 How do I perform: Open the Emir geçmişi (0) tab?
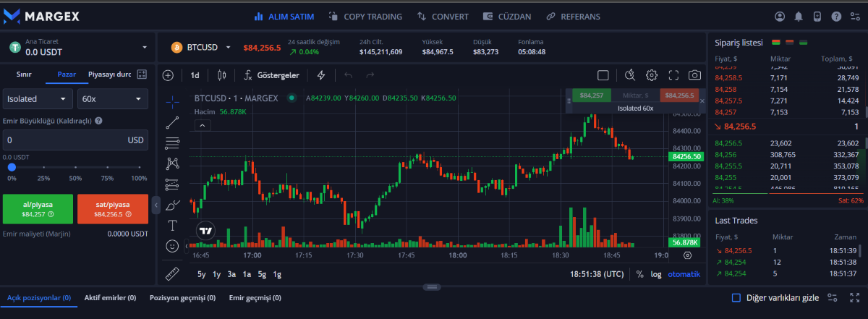[x=257, y=297]
